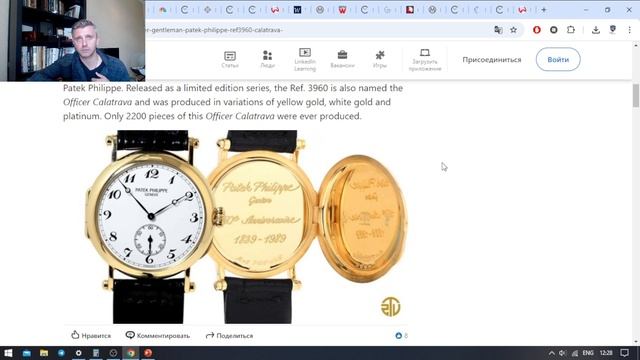
Task: Click the Присоединиться (Join) link
Action: [491, 60]
